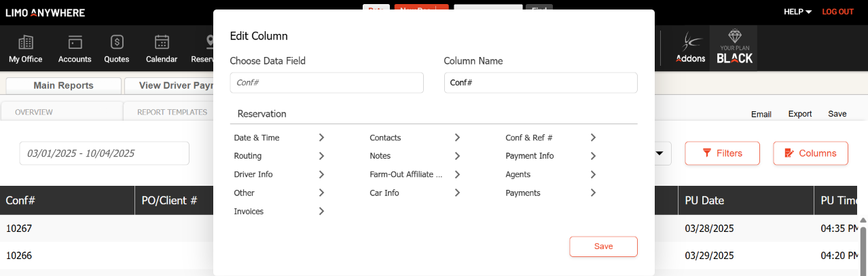Click the Column Name input field
The height and width of the screenshot is (276, 868).
click(x=540, y=83)
